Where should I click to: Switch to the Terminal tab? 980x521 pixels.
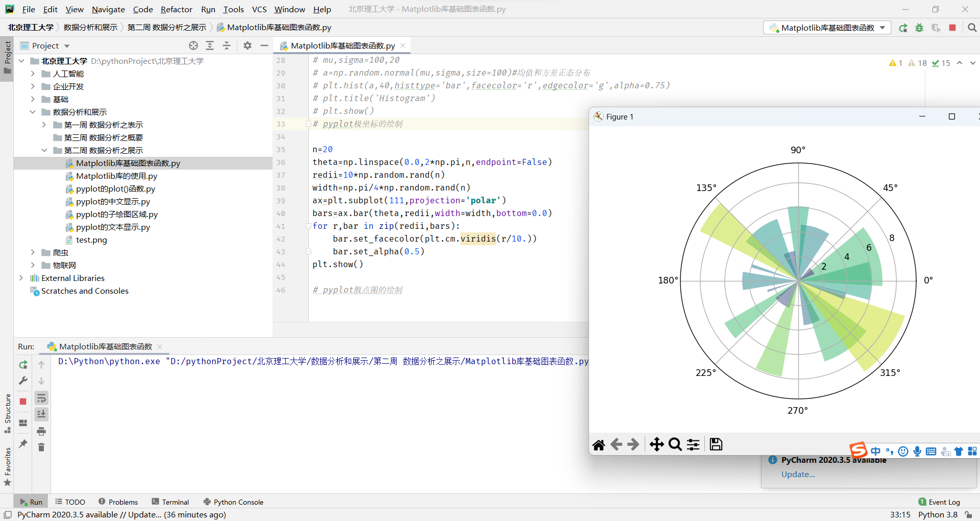pos(170,502)
